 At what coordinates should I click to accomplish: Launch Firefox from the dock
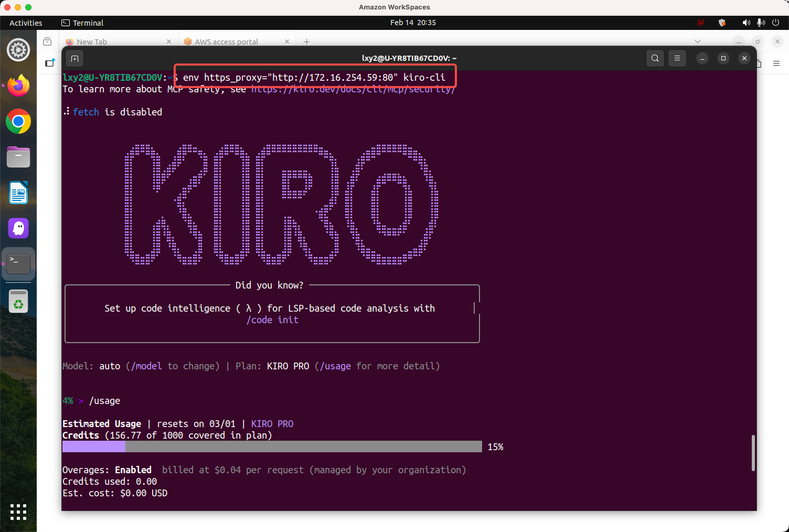pos(18,86)
